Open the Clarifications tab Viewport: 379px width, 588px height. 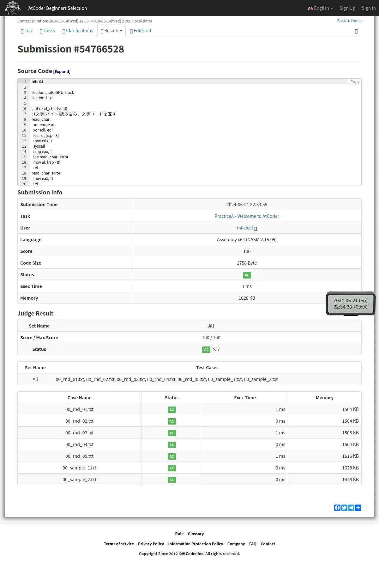click(x=78, y=31)
